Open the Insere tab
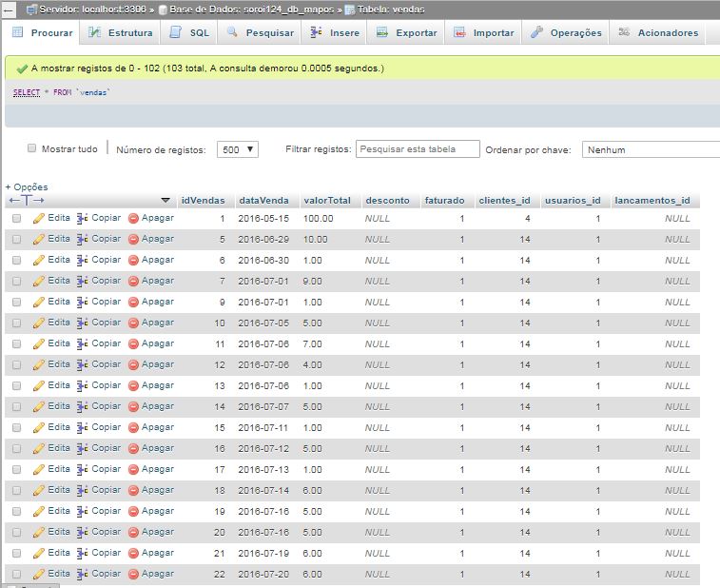The width and height of the screenshot is (720, 588). point(334,32)
